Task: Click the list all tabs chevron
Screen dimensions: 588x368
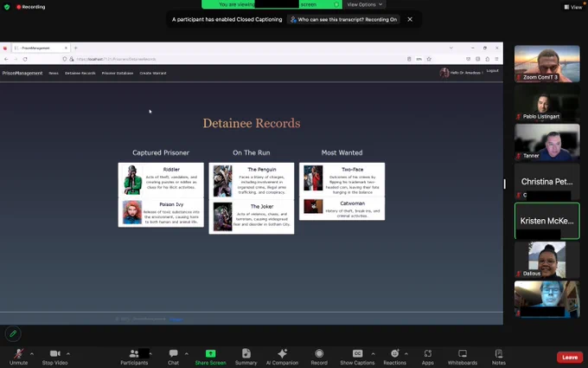Action: click(x=451, y=48)
